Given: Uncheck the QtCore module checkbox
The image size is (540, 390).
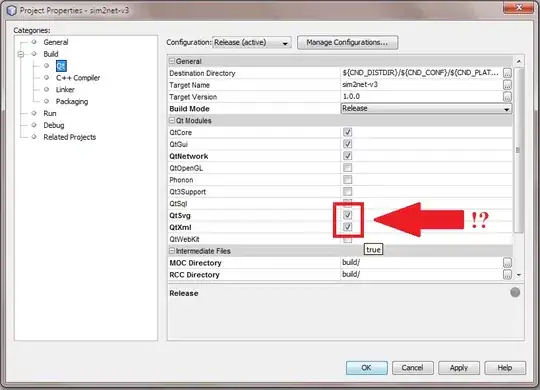Looking at the screenshot, I should point(347,132).
